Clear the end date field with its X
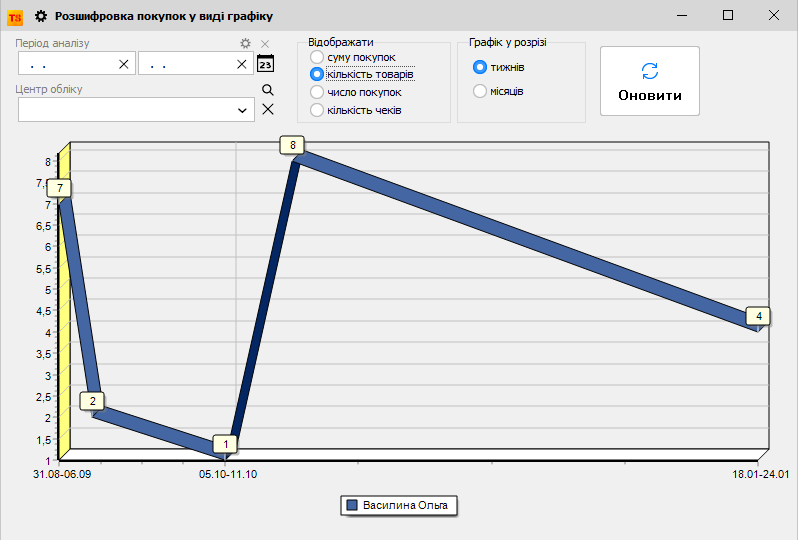 [x=242, y=64]
